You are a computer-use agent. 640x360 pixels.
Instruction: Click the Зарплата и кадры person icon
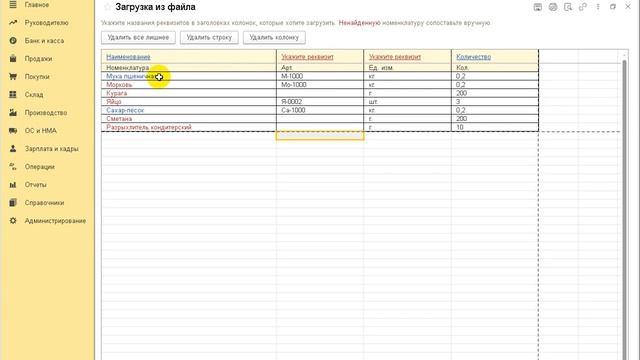tap(13, 149)
